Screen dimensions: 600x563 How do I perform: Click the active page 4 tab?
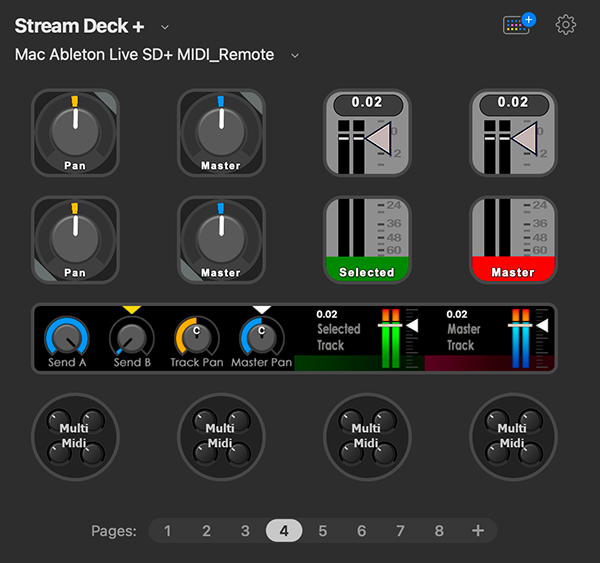point(284,531)
